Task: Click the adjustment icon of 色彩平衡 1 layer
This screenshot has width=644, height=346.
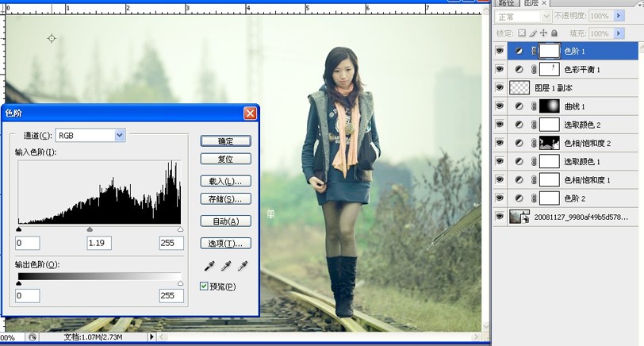Action: click(x=519, y=70)
